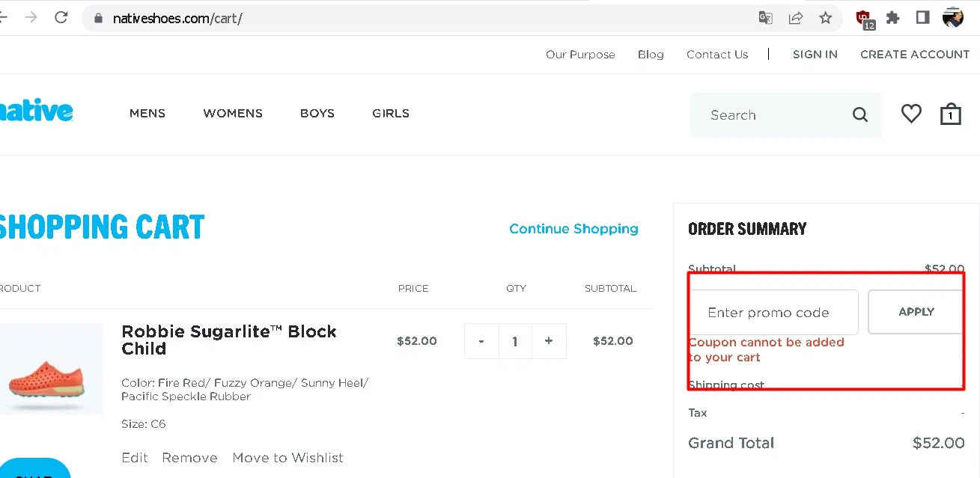Click the search magnifier icon
Screen dimensions: 980x478
click(x=860, y=115)
